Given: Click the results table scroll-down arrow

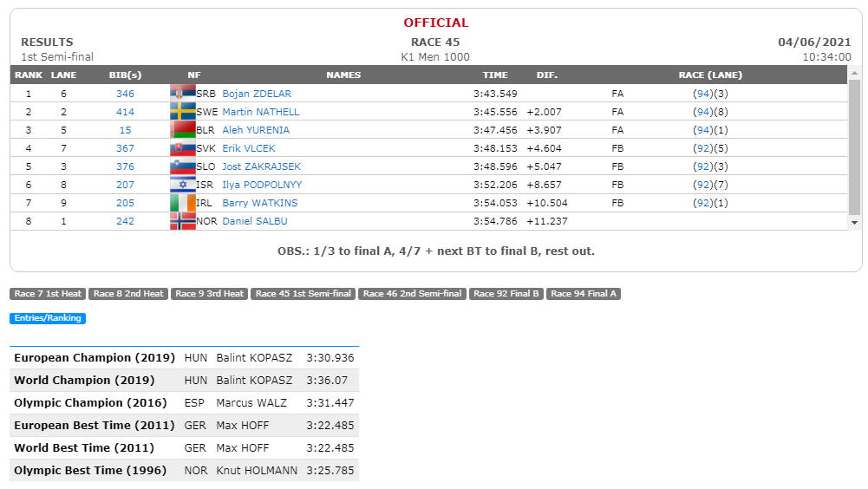Looking at the screenshot, I should [854, 223].
